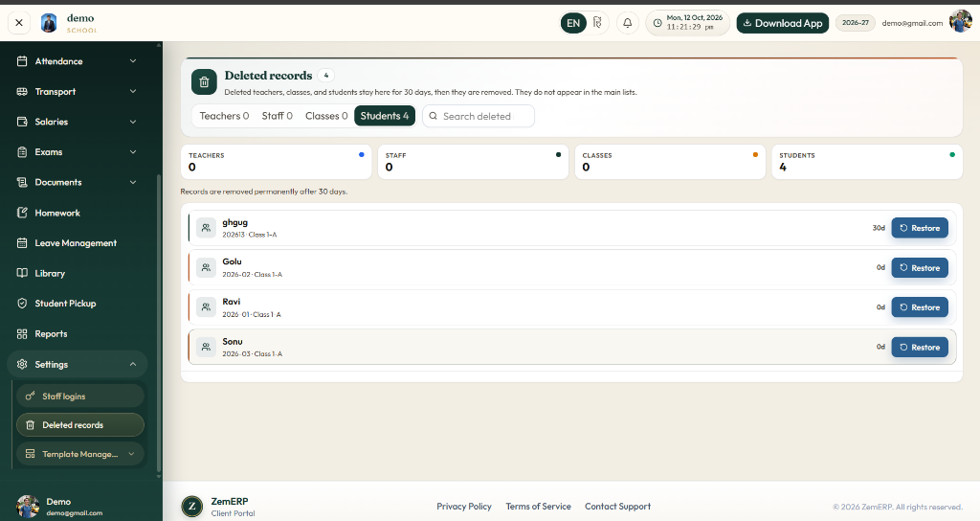Expand the Salaries menu chevron
This screenshot has width=980, height=521.
[x=132, y=122]
